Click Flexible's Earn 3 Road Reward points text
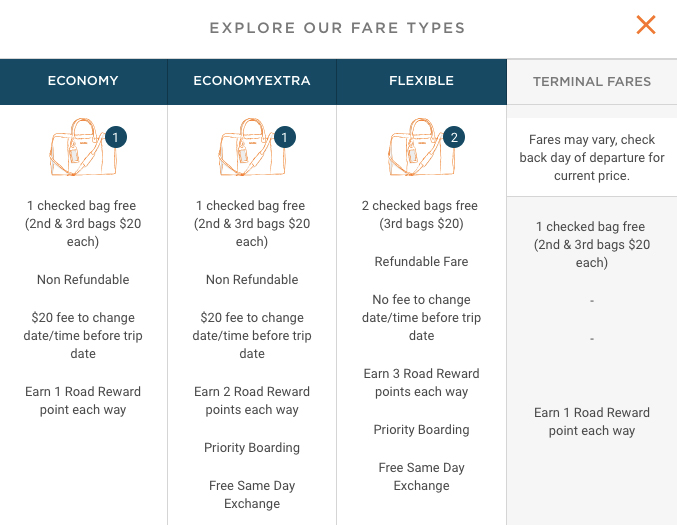 click(421, 383)
